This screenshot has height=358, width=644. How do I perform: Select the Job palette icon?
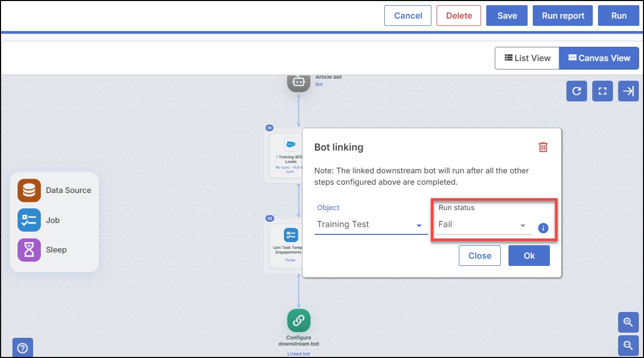29,220
